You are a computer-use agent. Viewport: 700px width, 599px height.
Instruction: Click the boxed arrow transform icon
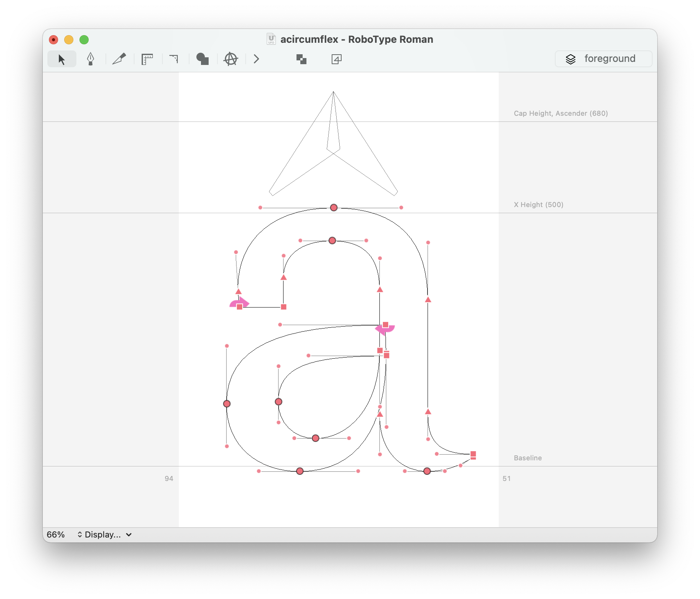[x=337, y=59]
